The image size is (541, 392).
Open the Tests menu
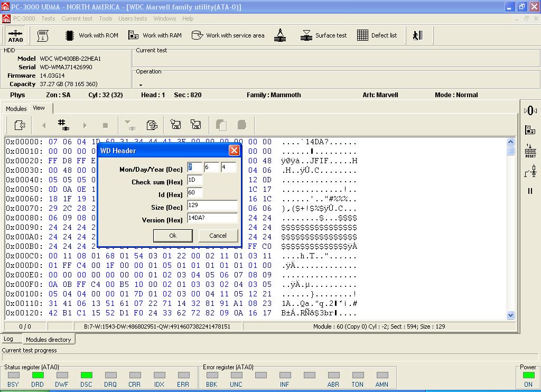pyautogui.click(x=48, y=18)
